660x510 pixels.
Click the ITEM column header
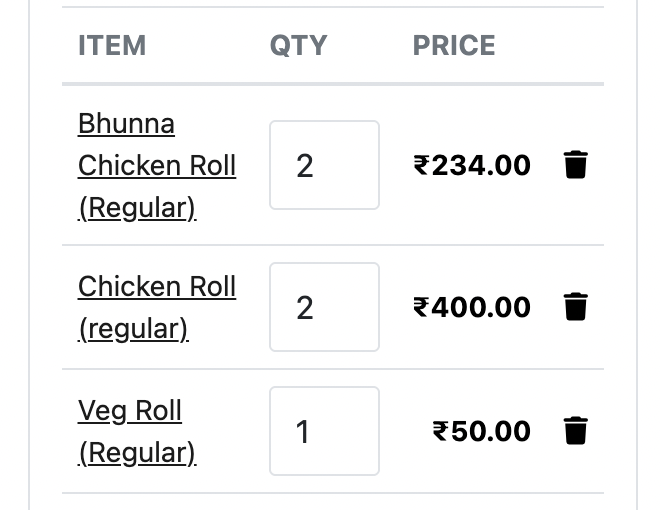pos(112,46)
